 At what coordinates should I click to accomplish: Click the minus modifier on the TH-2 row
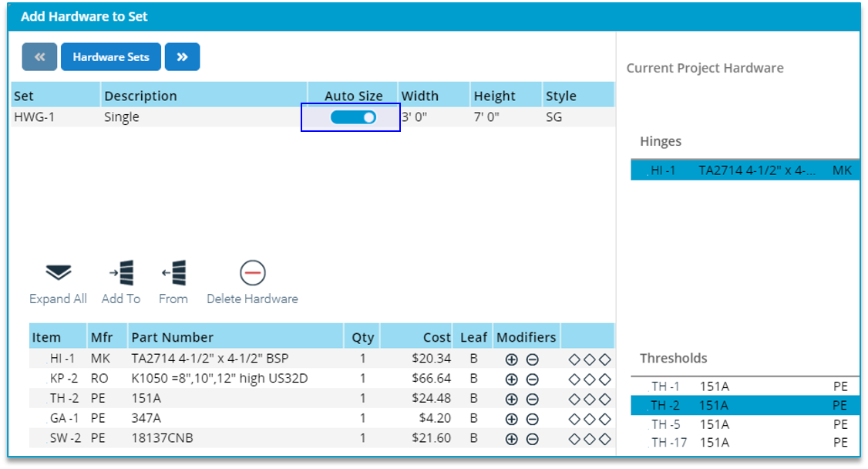coord(532,398)
